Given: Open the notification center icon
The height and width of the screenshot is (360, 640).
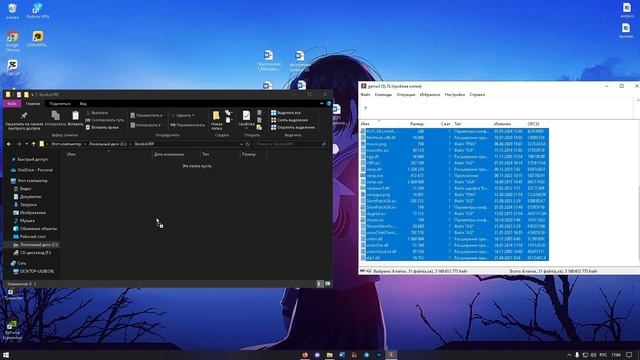Looking at the screenshot, I should pos(629,355).
